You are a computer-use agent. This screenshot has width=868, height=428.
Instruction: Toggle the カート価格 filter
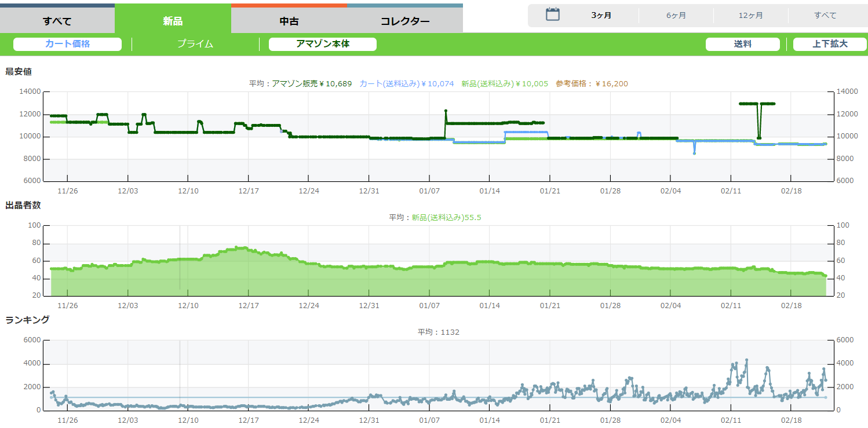click(x=67, y=44)
